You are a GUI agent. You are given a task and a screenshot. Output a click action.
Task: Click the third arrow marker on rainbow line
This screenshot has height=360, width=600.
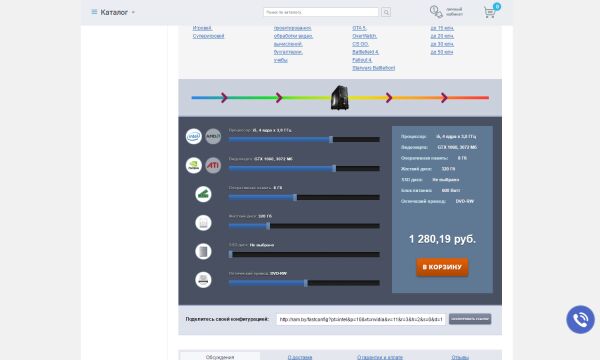[389, 98]
